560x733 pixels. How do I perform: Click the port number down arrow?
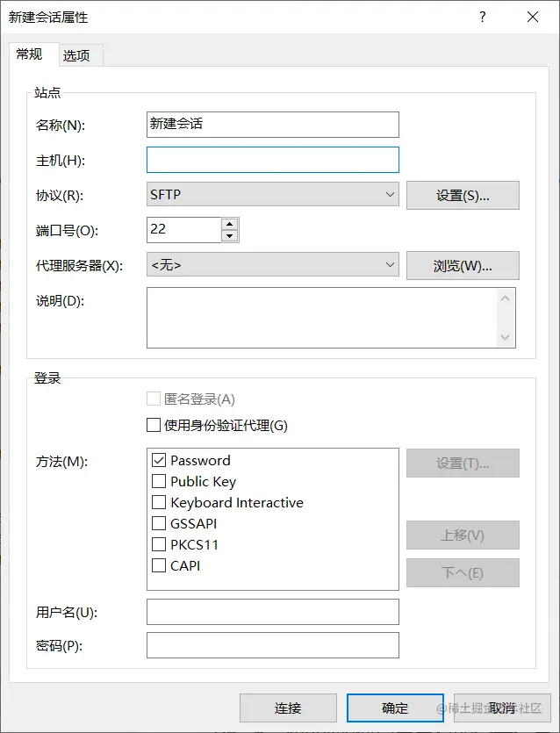click(231, 234)
